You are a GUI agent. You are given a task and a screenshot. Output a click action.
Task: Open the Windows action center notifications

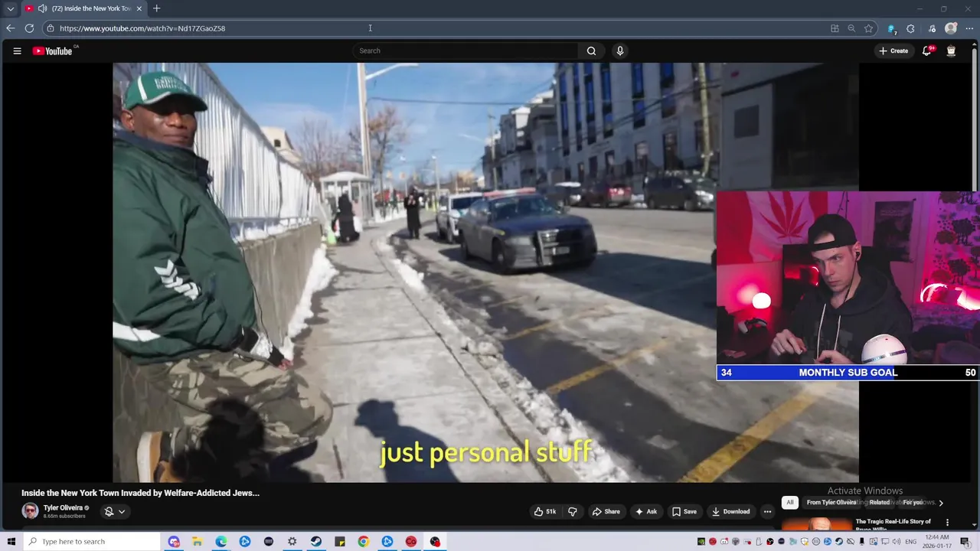965,542
